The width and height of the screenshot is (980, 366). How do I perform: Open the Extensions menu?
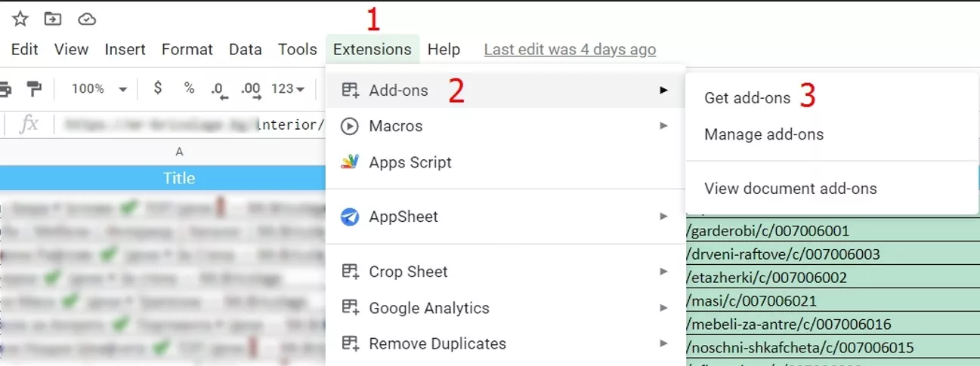[x=373, y=49]
